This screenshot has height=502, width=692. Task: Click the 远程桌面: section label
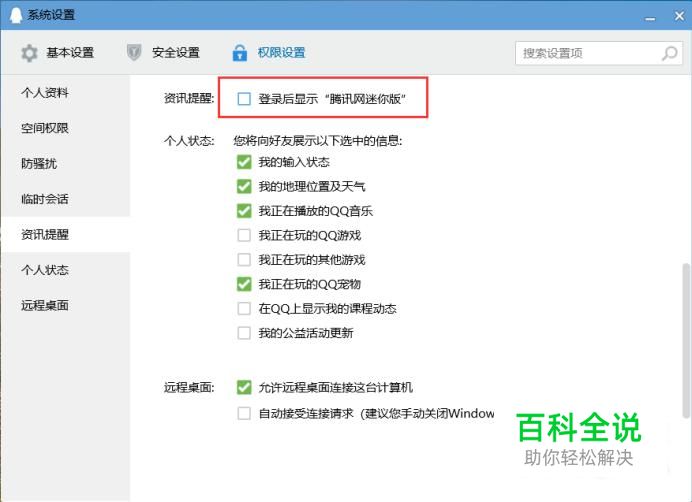coord(189,387)
